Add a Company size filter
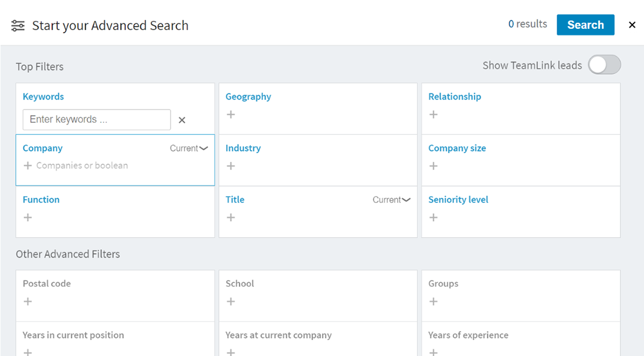This screenshot has width=644, height=356. [433, 166]
